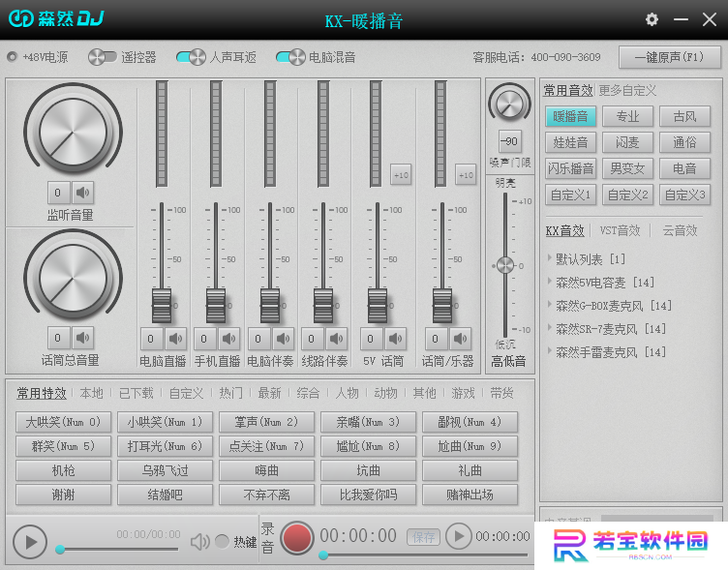The width and height of the screenshot is (728, 570).
Task: Click 一键原声(F1) button
Action: click(x=670, y=57)
